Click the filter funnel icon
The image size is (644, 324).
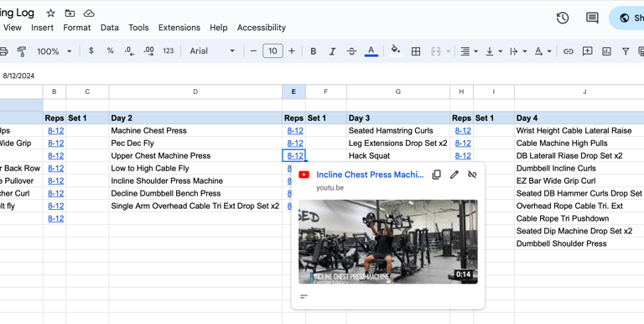[625, 51]
